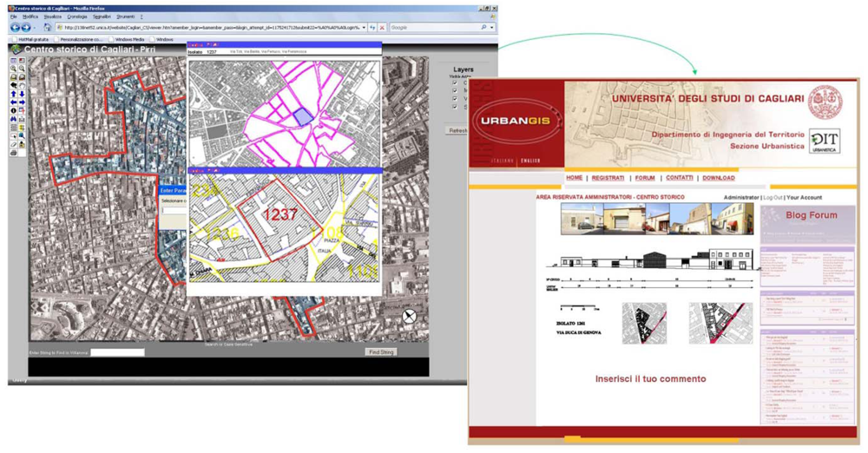
Task: Open the Strumenti menu
Action: (x=125, y=17)
